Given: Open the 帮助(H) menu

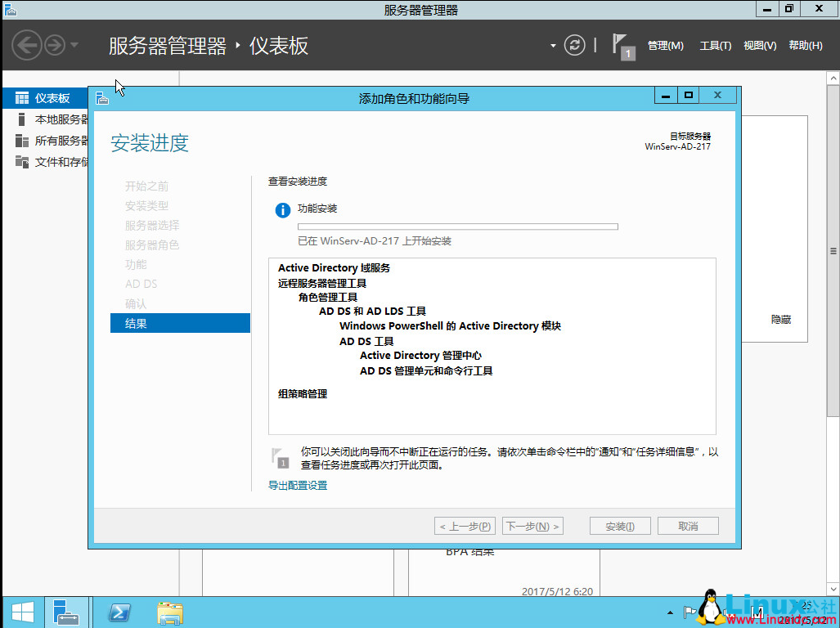Looking at the screenshot, I should 805,46.
